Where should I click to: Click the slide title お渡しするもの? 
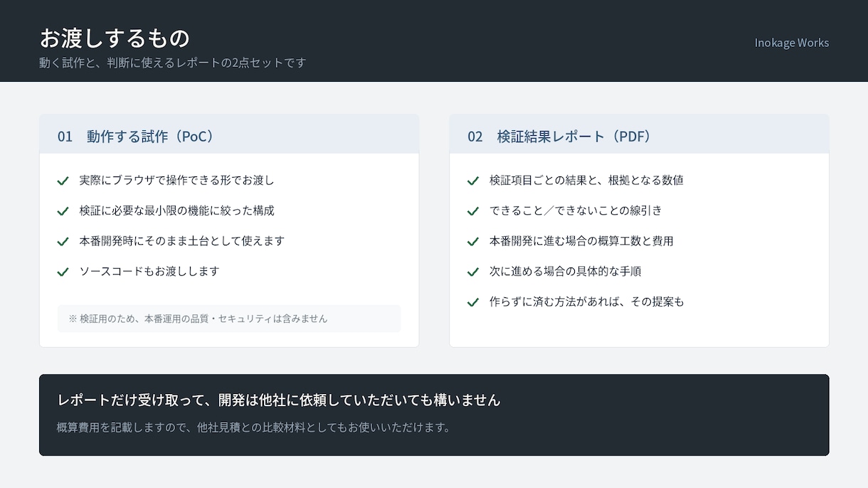(x=115, y=37)
